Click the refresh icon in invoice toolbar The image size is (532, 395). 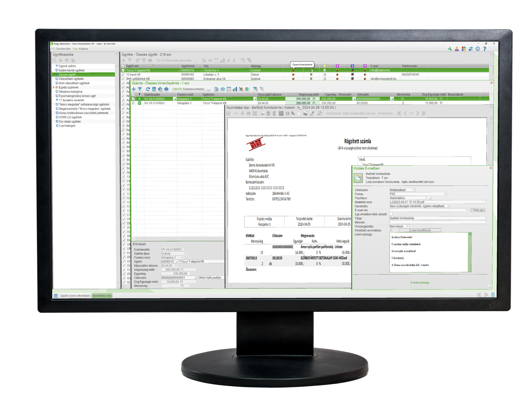coord(148,89)
